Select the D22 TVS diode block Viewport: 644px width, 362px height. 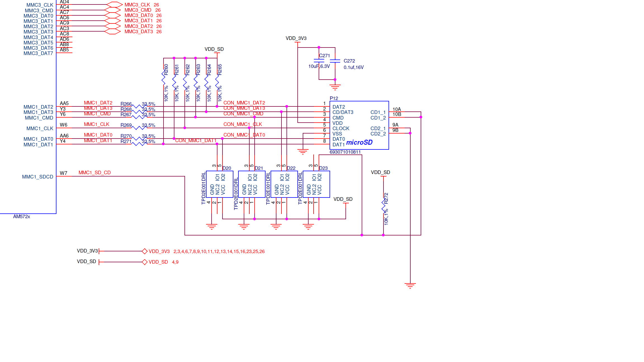tap(284, 184)
